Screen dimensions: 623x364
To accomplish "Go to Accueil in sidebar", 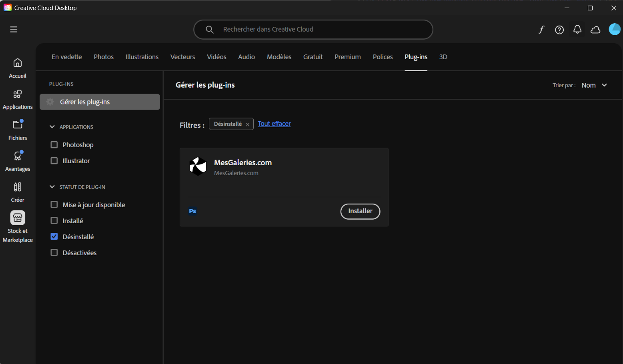I will coord(18,68).
